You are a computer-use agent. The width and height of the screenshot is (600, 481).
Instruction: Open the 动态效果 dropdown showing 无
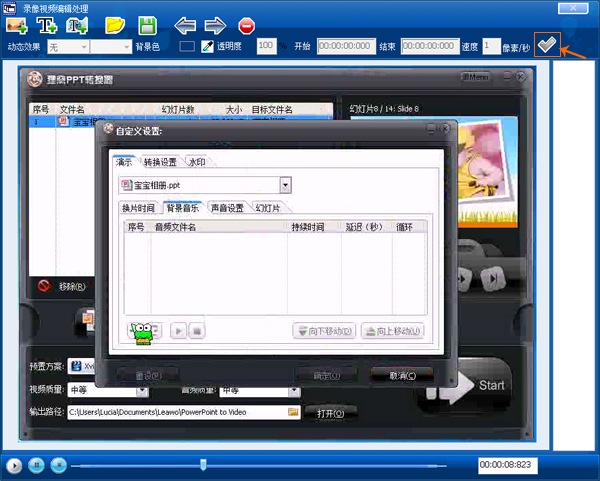(x=68, y=47)
